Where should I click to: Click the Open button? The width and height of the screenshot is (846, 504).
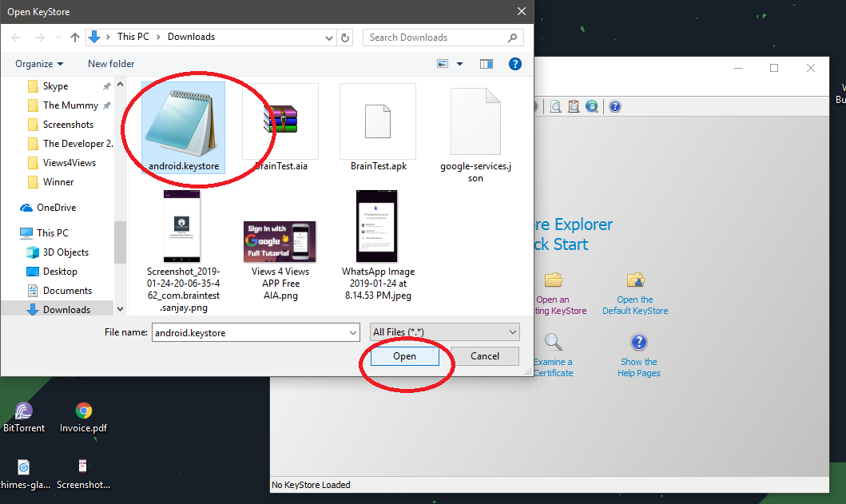click(404, 356)
